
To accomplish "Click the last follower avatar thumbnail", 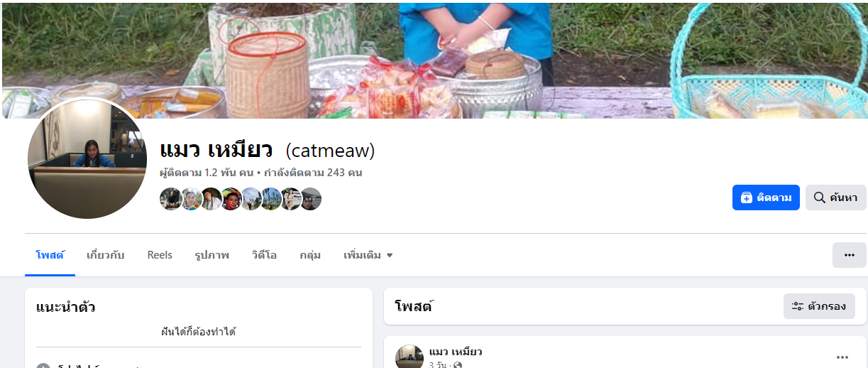I will (x=311, y=199).
